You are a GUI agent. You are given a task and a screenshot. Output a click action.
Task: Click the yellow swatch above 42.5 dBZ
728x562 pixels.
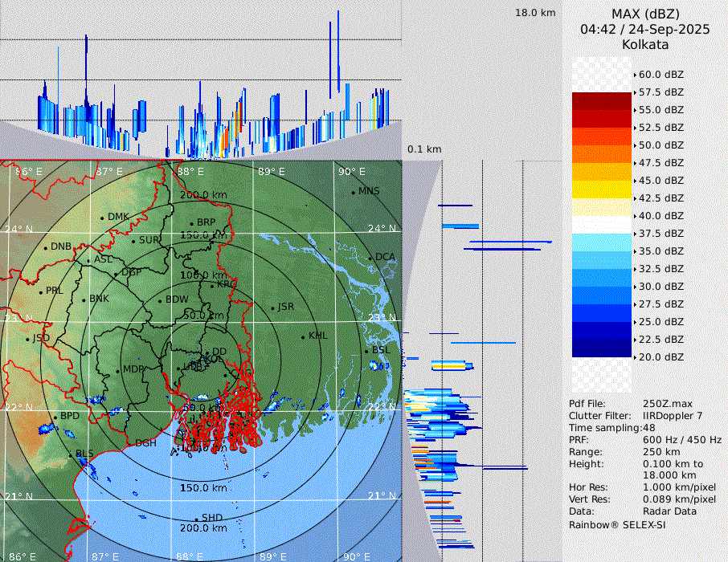602,189
